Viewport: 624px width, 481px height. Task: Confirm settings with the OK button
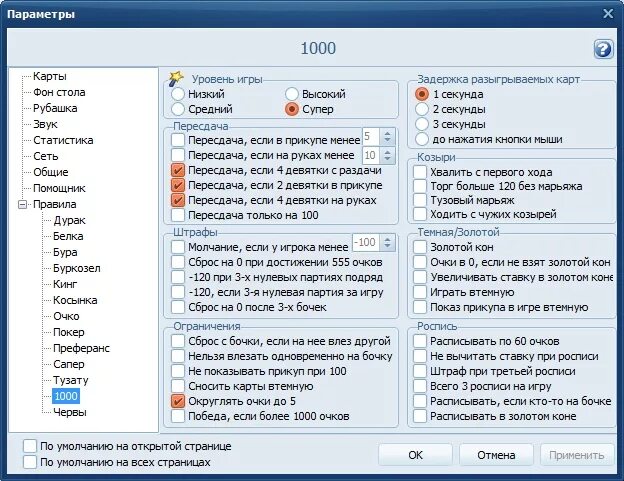415,455
